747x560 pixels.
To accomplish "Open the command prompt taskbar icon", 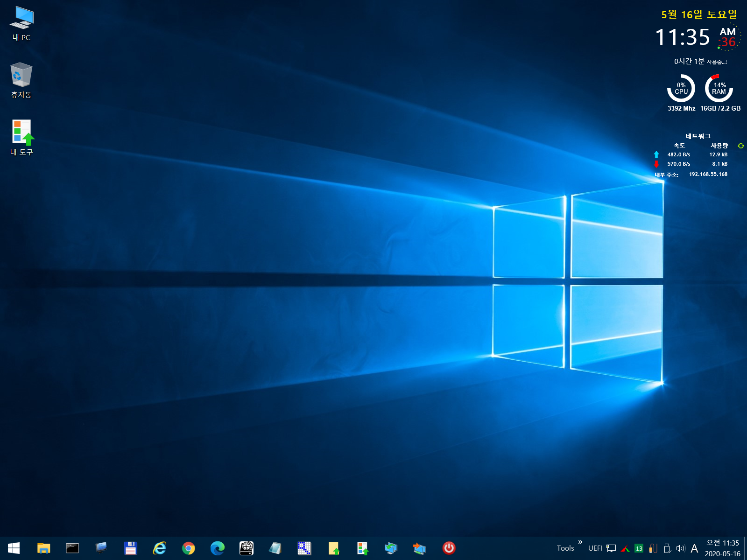I will (x=72, y=548).
